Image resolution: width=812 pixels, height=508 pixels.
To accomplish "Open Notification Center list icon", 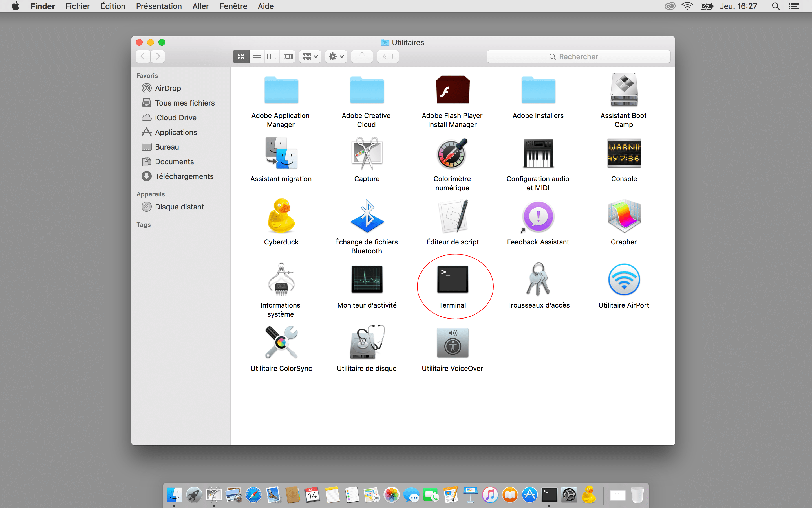I will point(794,6).
